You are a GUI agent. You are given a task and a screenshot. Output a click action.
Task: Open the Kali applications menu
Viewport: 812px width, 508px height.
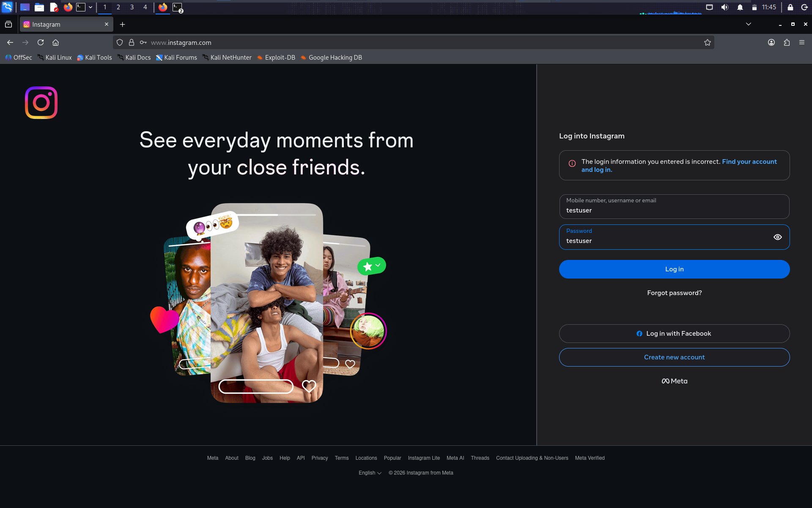click(x=7, y=7)
